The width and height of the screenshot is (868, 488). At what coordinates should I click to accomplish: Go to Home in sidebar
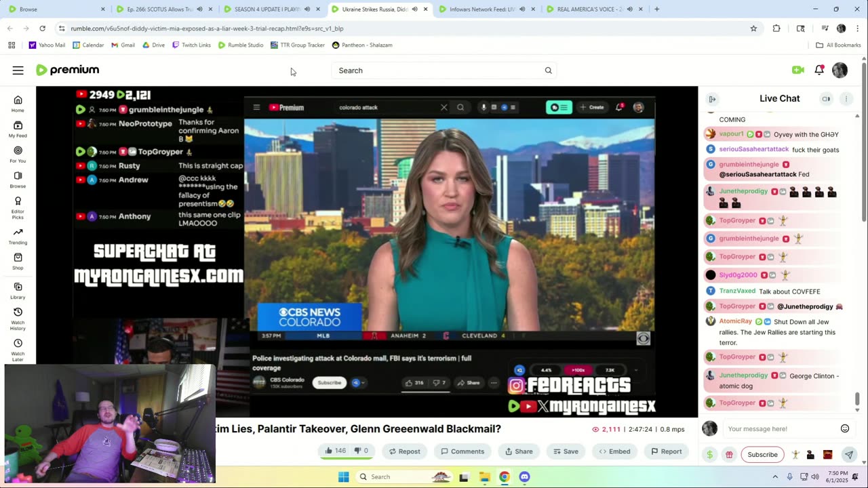point(18,104)
